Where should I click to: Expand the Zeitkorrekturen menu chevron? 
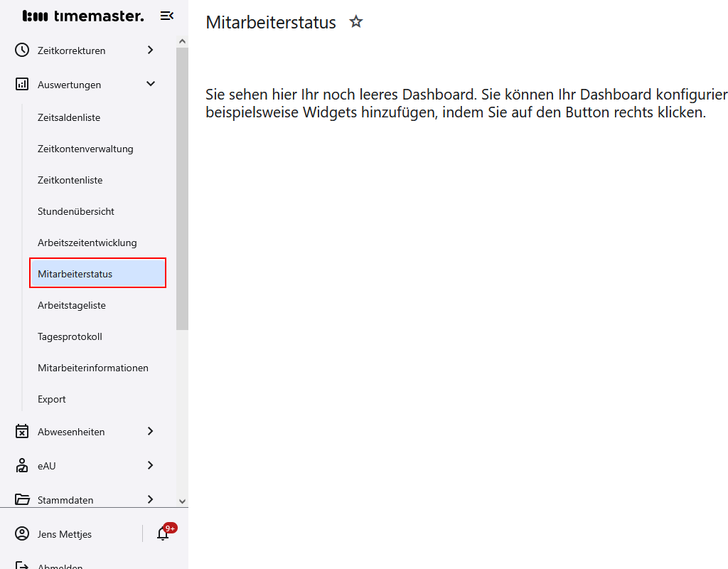[150, 50]
